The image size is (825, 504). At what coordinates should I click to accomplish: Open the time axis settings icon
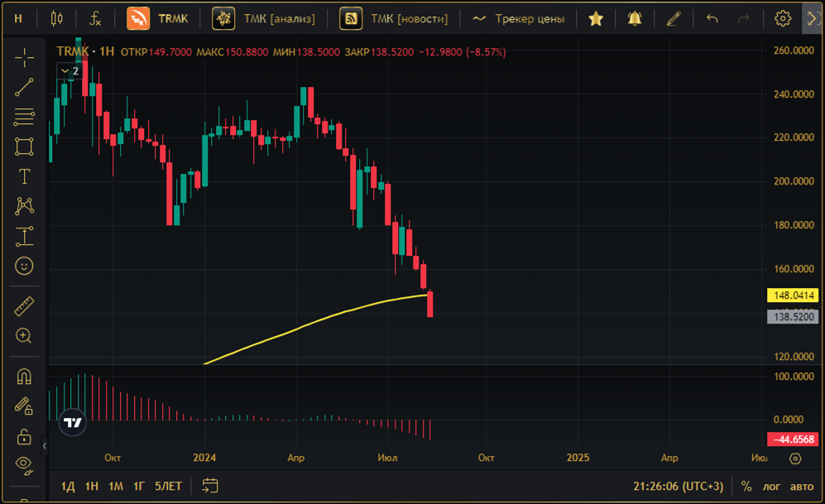795,458
